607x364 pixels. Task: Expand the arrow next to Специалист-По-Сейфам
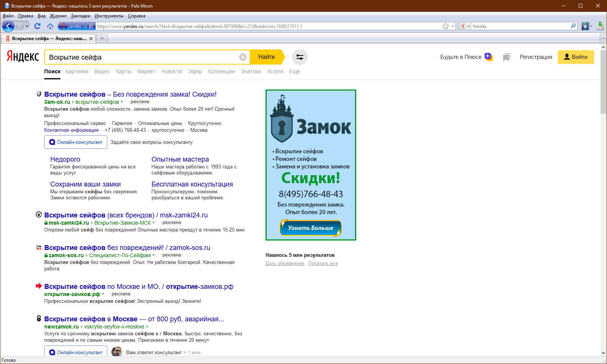click(153, 255)
